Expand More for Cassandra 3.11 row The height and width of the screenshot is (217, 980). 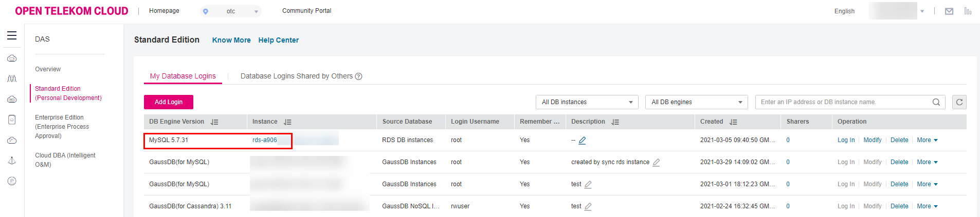pyautogui.click(x=927, y=206)
